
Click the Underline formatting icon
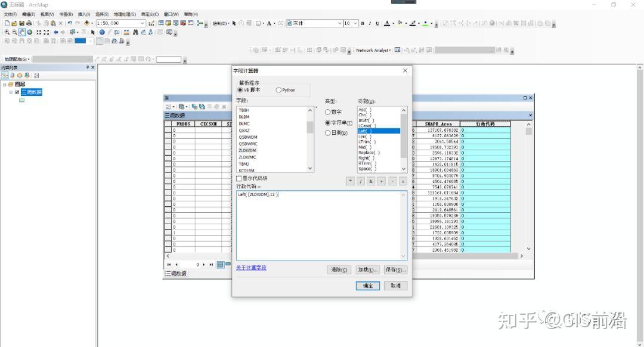pos(377,23)
